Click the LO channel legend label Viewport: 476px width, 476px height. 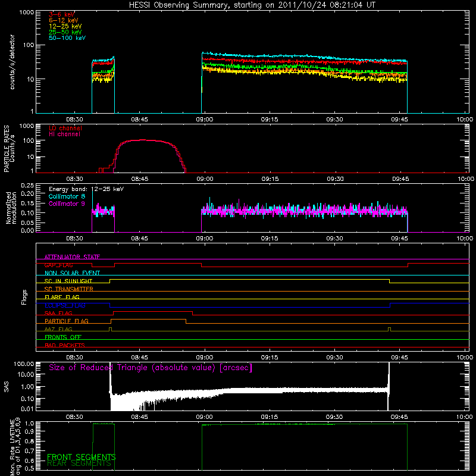[65, 128]
